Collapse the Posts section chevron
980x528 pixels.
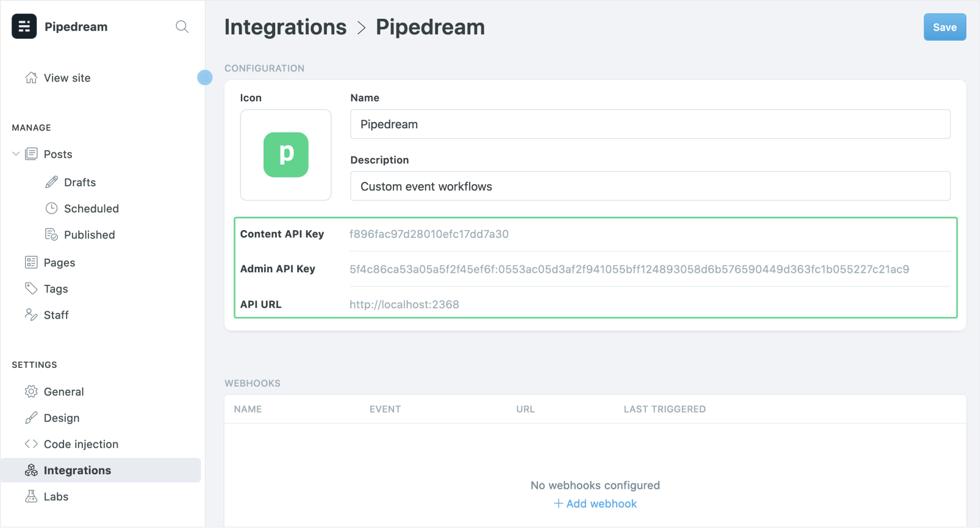pos(16,154)
